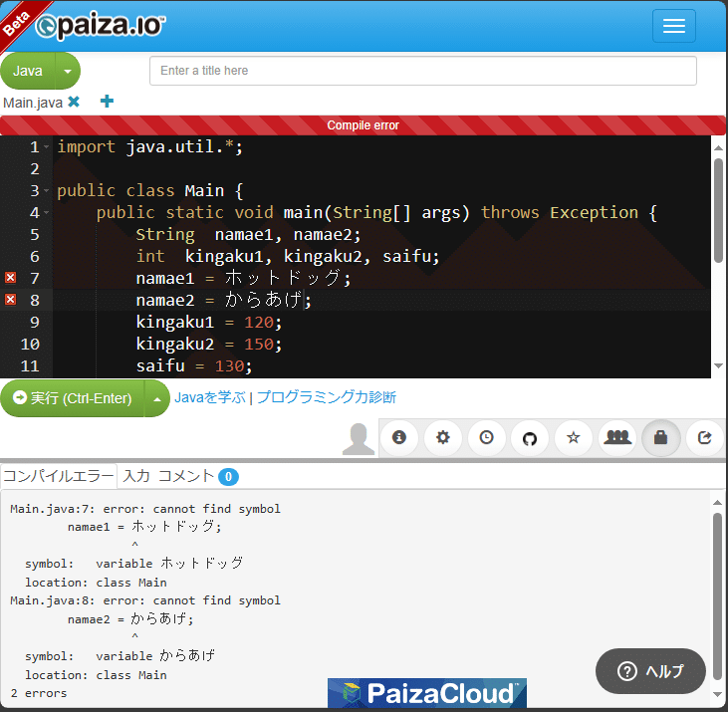Image resolution: width=728 pixels, height=712 pixels.
Task: Click the value 130 on line 11
Action: [229, 366]
